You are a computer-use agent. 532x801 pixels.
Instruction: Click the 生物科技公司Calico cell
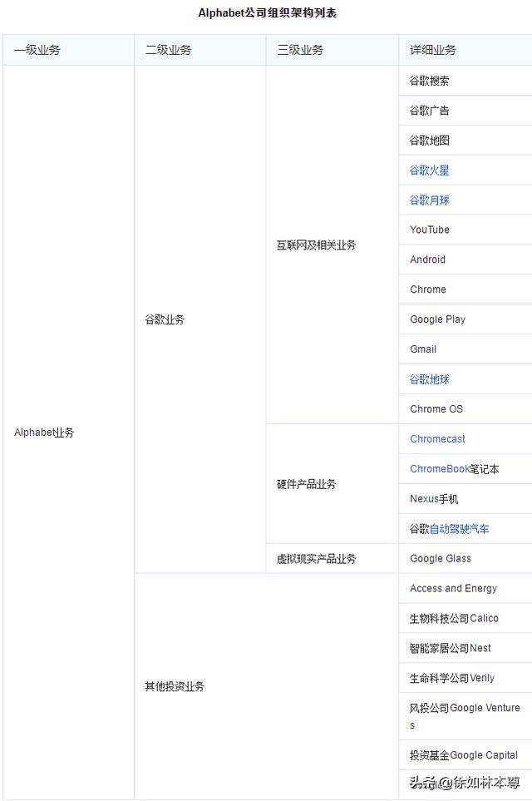click(x=465, y=618)
